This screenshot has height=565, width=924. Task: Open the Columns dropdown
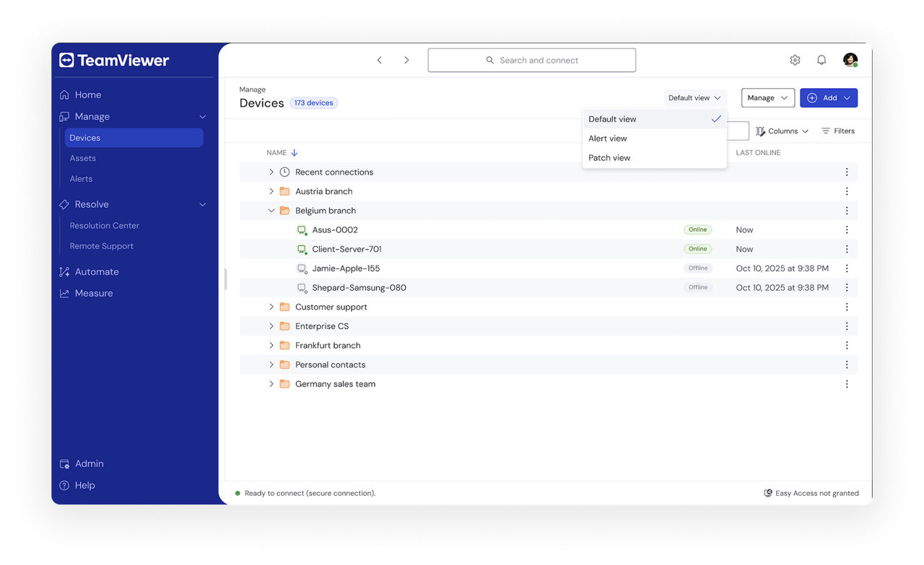point(783,131)
